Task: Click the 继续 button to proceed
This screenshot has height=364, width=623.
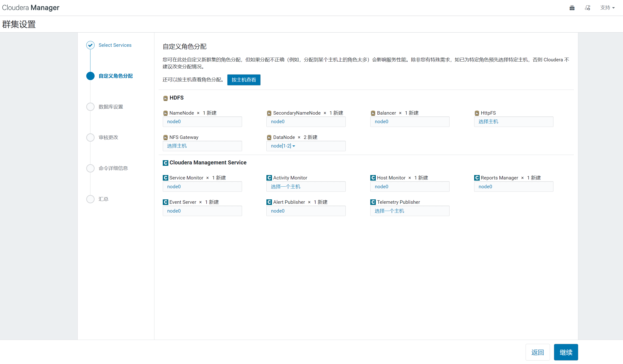Action: (566, 352)
